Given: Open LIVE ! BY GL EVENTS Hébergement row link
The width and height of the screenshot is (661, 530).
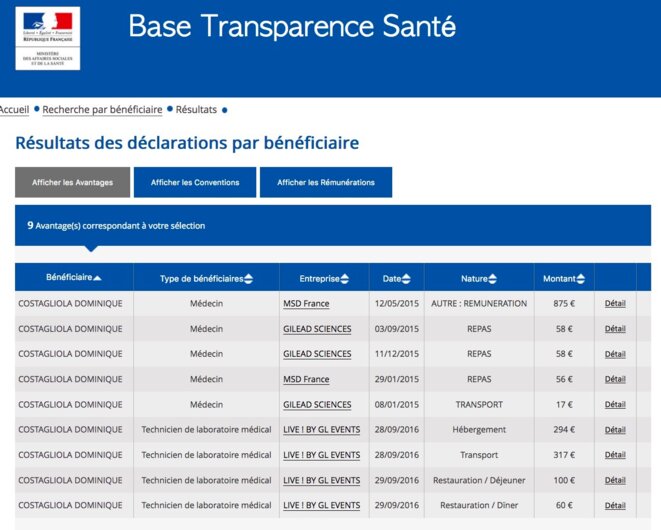Looking at the screenshot, I should point(322,430).
